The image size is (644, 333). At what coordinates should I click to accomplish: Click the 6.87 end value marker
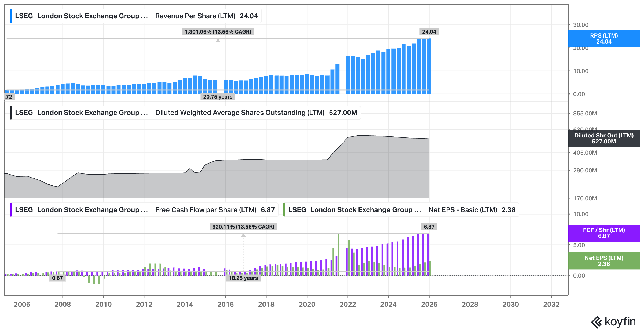[x=429, y=227]
